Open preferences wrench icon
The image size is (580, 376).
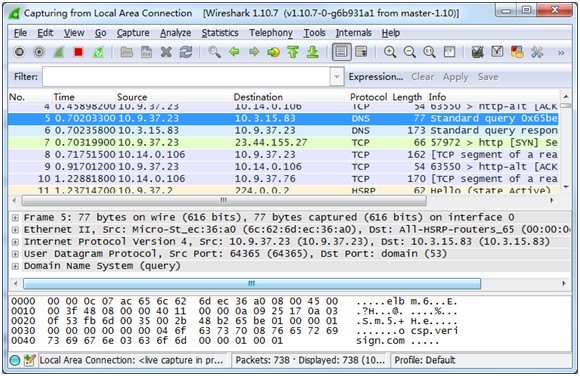point(537,52)
